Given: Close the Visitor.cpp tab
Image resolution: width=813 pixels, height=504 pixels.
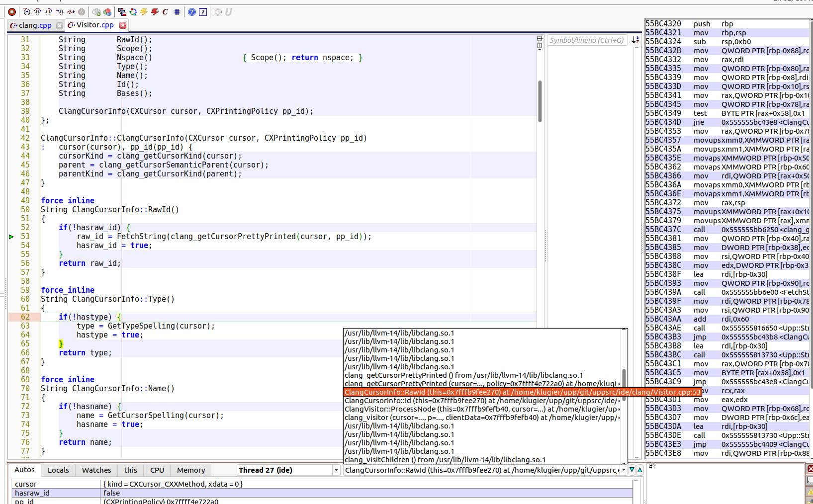Looking at the screenshot, I should (123, 25).
